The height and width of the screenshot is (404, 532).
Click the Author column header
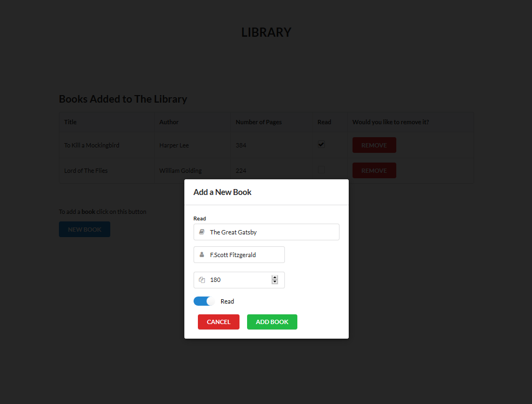[192, 122]
